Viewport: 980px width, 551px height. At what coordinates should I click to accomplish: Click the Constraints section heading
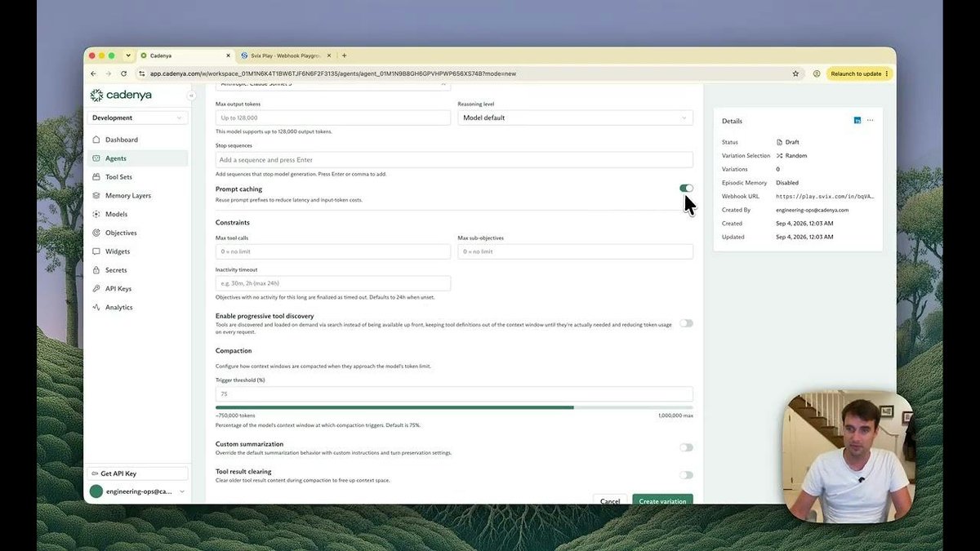(x=233, y=222)
